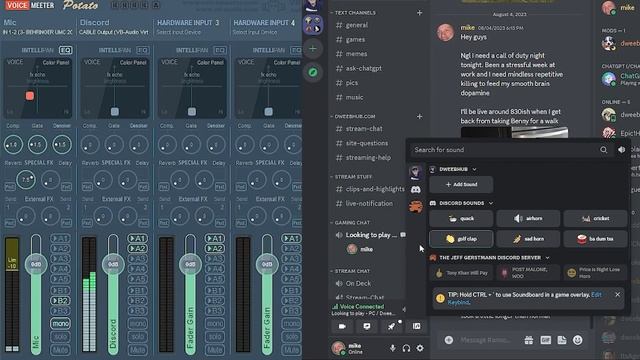640x360 pixels.
Task: Toggle A2 routing on Discord strip
Action: pos(137,249)
